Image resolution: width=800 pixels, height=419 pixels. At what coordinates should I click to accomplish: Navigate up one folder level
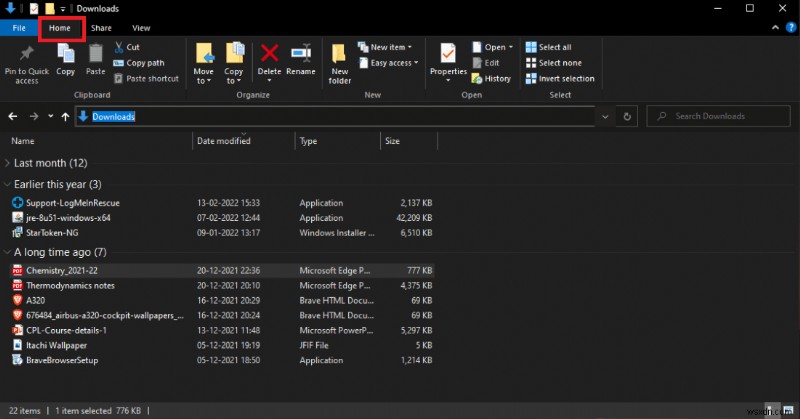click(66, 116)
